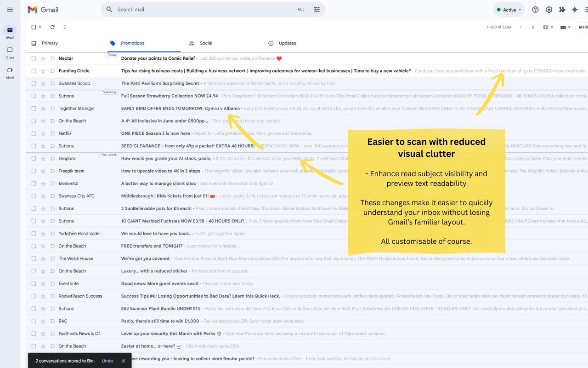Expand the split pane mode dropdown
The width and height of the screenshot is (588, 368).
click(x=548, y=27)
